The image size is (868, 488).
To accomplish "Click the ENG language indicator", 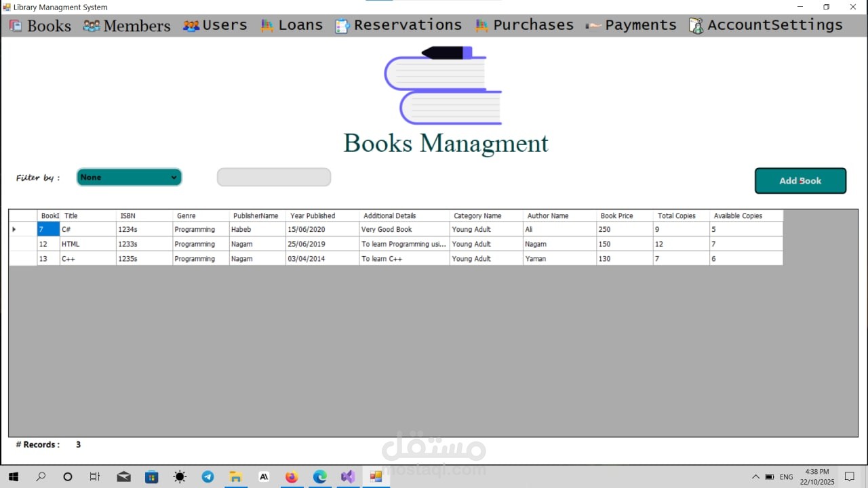I will 786,477.
